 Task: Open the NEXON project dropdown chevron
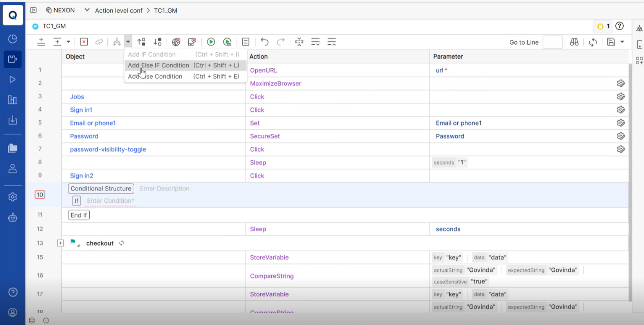(87, 10)
